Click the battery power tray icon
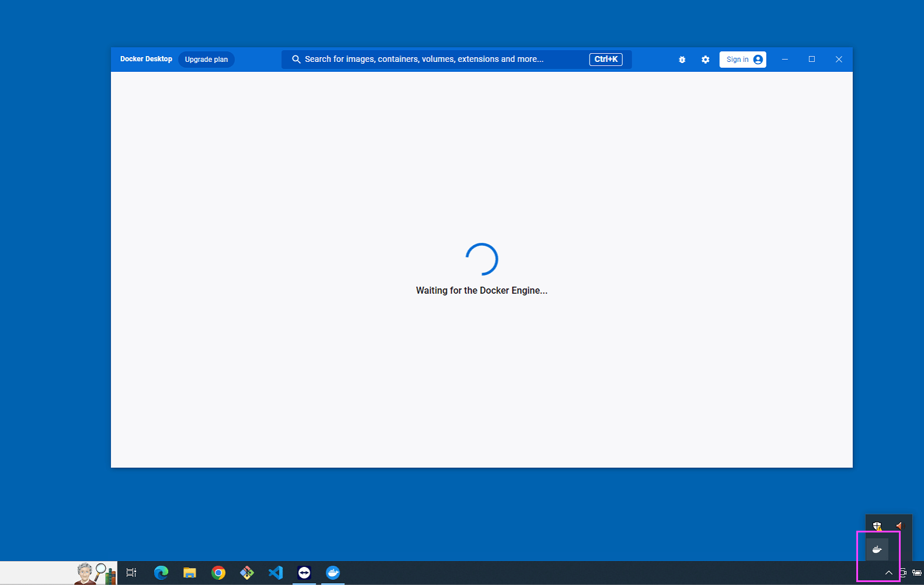 point(917,573)
